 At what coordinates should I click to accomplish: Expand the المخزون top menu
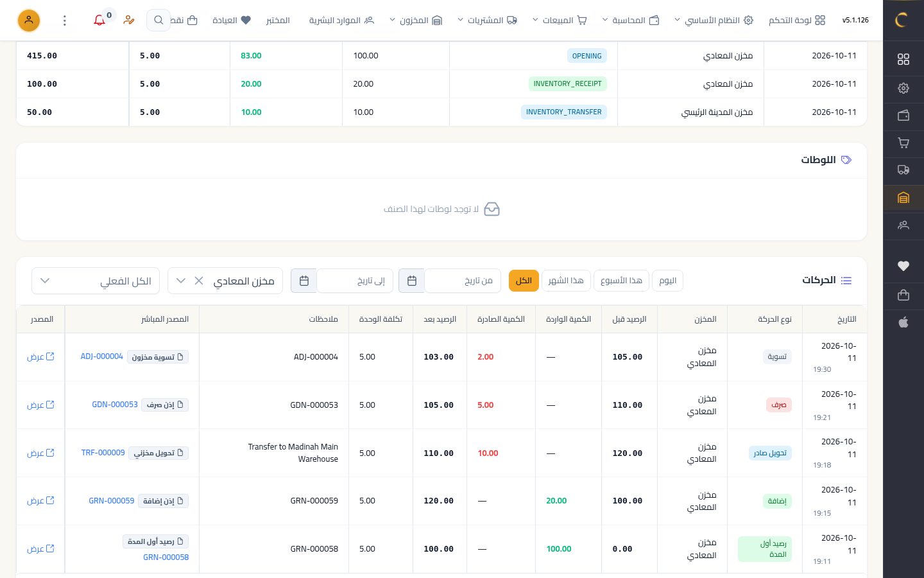pos(416,21)
